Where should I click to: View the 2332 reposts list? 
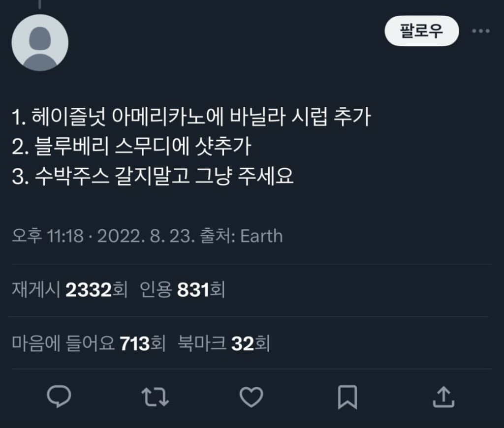(x=95, y=290)
